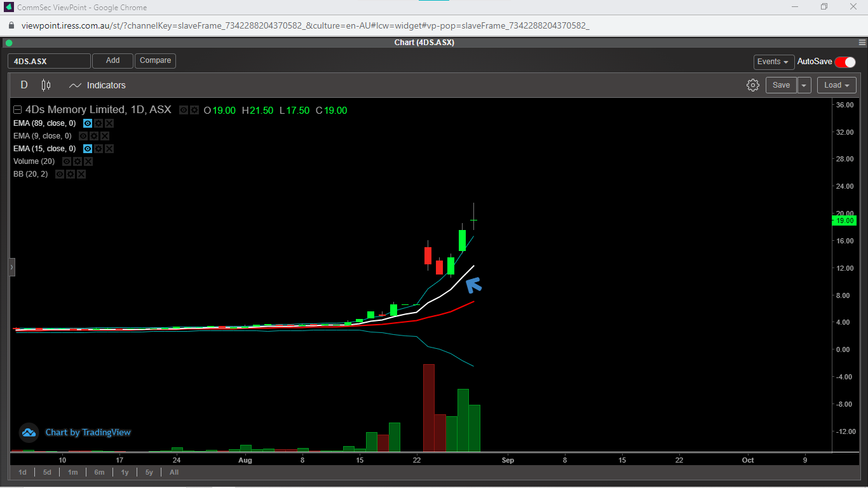This screenshot has width=868, height=488.
Task: Select the 1m time range
Action: pos(73,472)
